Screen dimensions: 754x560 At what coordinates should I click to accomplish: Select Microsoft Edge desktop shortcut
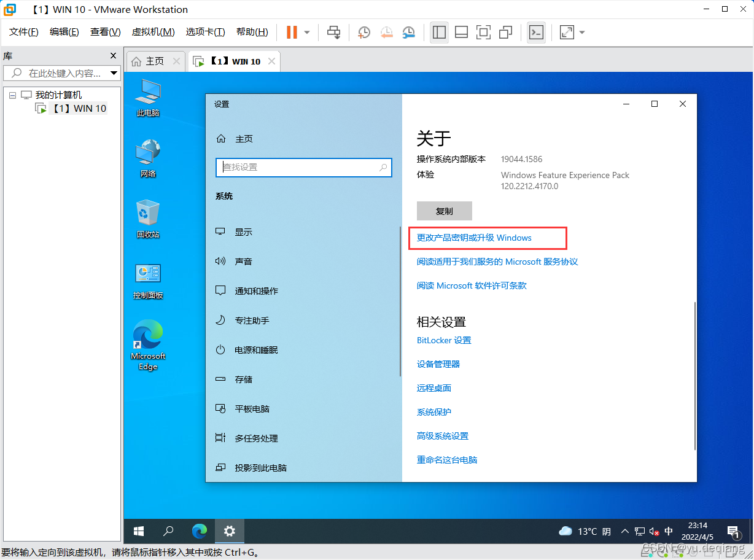148,345
